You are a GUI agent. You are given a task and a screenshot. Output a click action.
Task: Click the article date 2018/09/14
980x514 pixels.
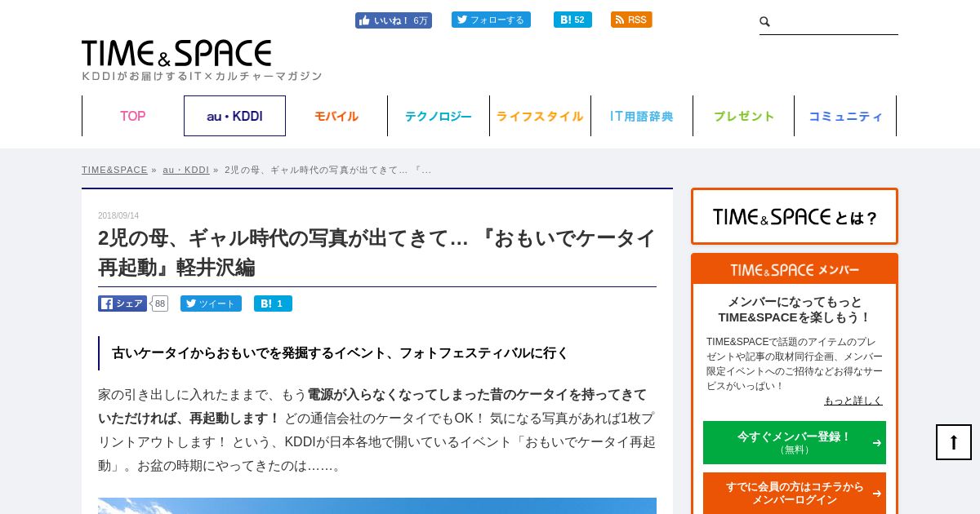pos(118,216)
